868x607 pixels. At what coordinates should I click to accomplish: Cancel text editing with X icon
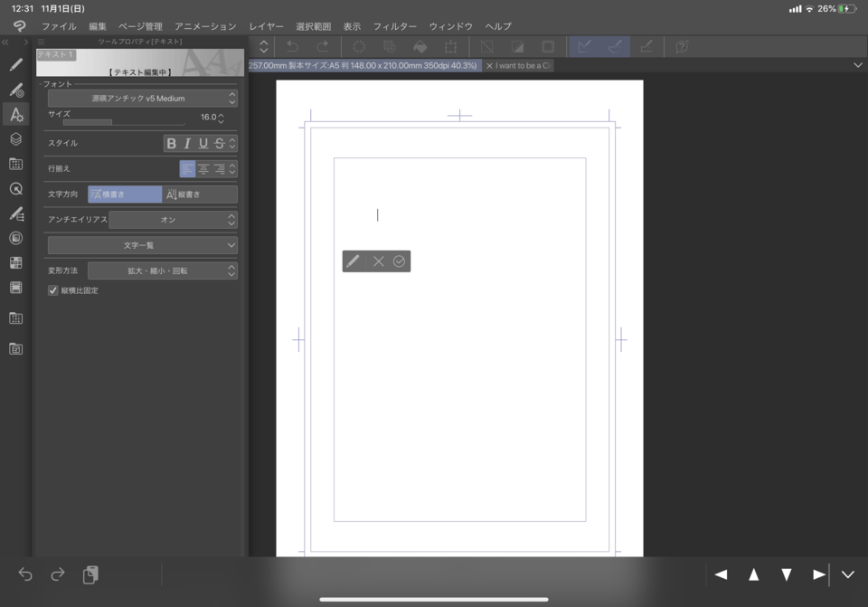(x=378, y=261)
